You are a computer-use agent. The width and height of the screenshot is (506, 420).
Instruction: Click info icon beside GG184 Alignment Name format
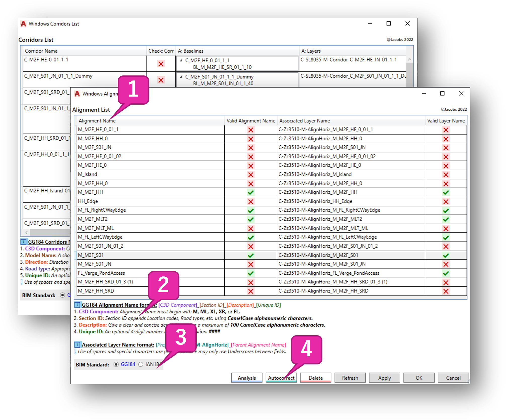(77, 305)
